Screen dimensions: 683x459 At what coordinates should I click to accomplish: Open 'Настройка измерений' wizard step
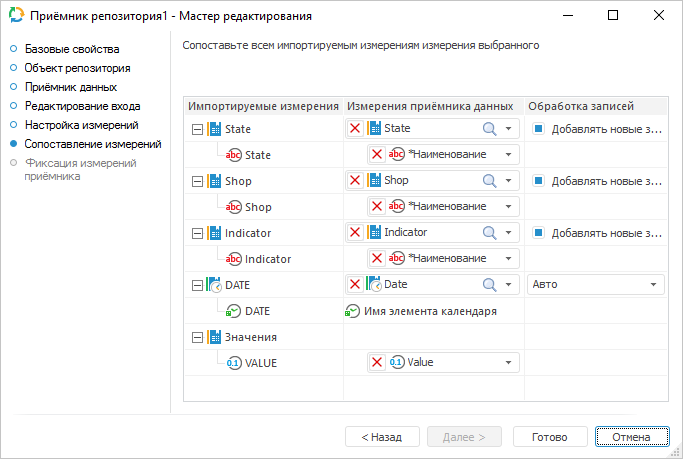point(81,125)
